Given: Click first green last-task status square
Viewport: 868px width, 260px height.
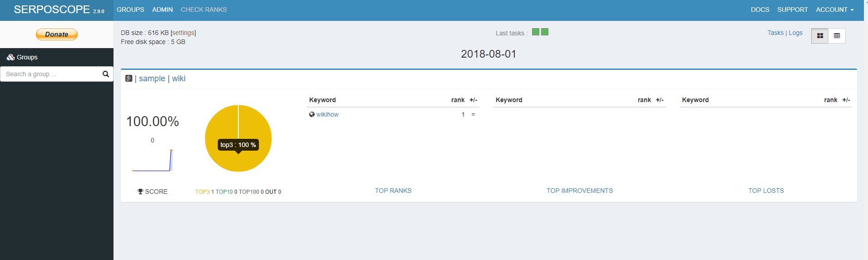Looking at the screenshot, I should click(x=536, y=32).
